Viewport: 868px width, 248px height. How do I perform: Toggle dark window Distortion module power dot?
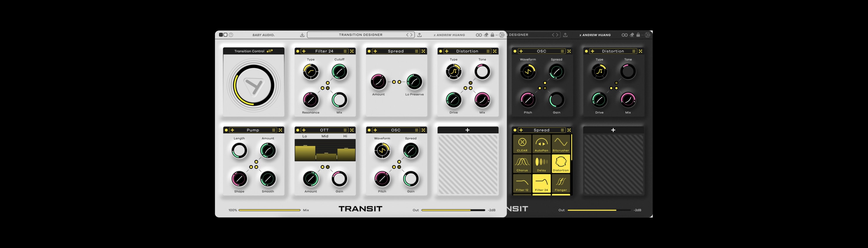coord(587,51)
